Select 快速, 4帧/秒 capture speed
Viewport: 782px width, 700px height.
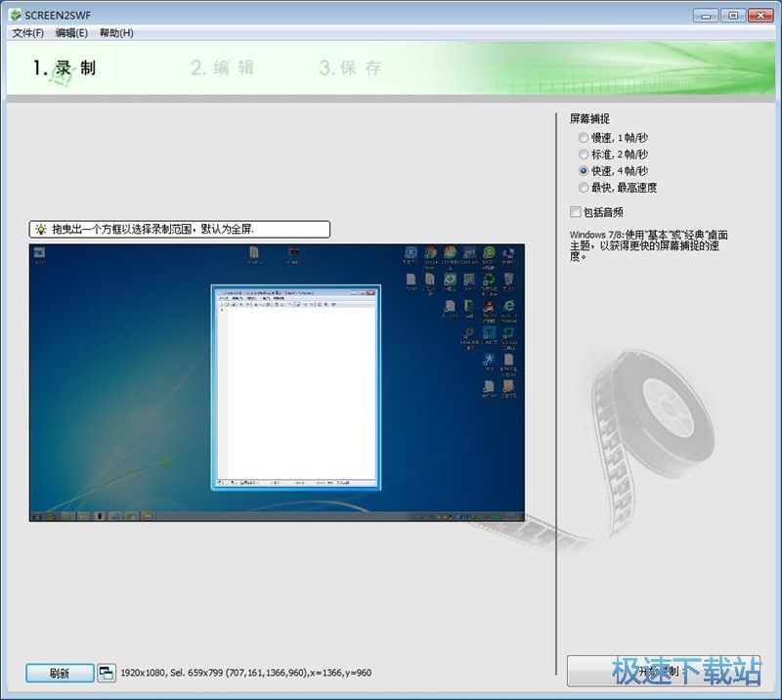coord(613,171)
